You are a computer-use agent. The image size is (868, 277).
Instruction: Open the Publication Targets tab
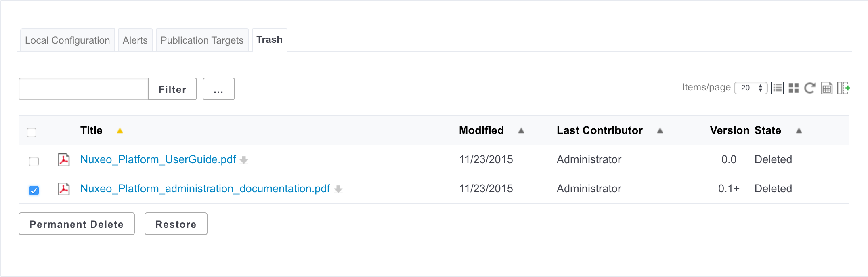(202, 40)
